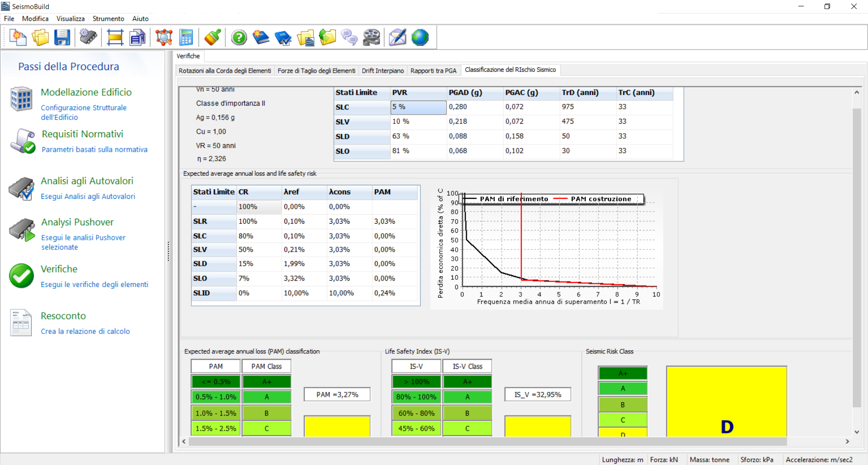Image resolution: width=868 pixels, height=465 pixels.
Task: Click the Save floppy disk icon
Action: tap(62, 38)
